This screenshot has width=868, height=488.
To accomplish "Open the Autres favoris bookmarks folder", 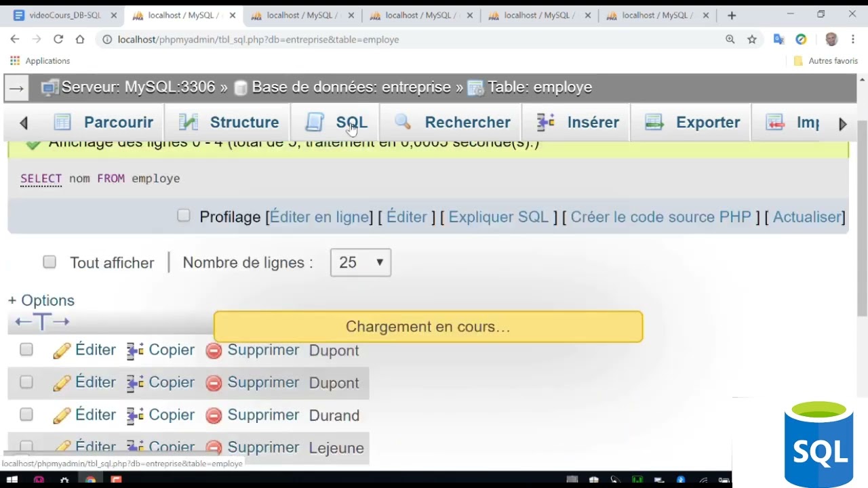I will [826, 60].
